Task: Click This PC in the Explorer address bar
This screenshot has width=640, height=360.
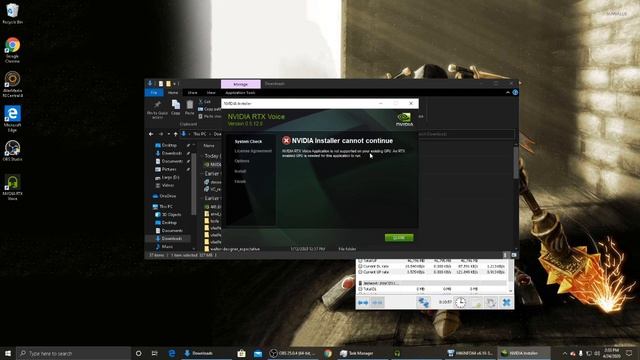Action: [200, 134]
